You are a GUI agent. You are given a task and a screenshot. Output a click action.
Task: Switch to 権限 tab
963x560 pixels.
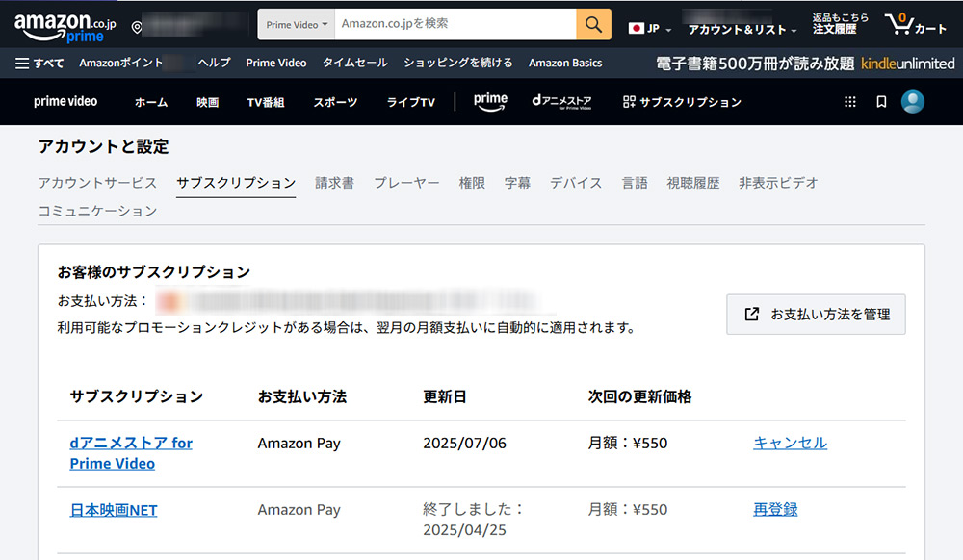[472, 183]
